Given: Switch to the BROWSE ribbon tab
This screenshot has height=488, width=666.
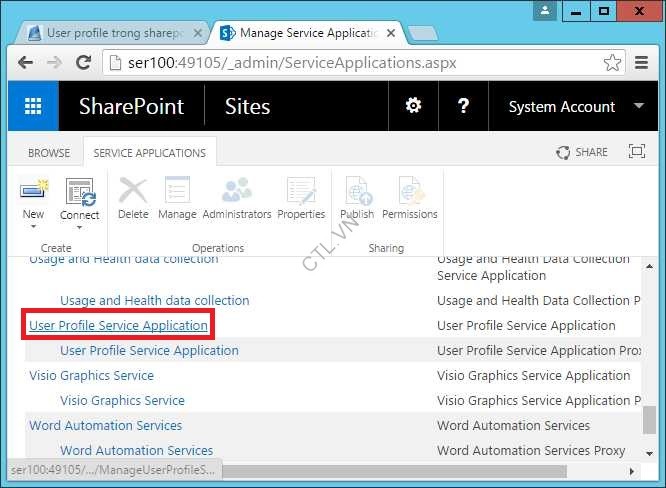Looking at the screenshot, I should coord(49,153).
